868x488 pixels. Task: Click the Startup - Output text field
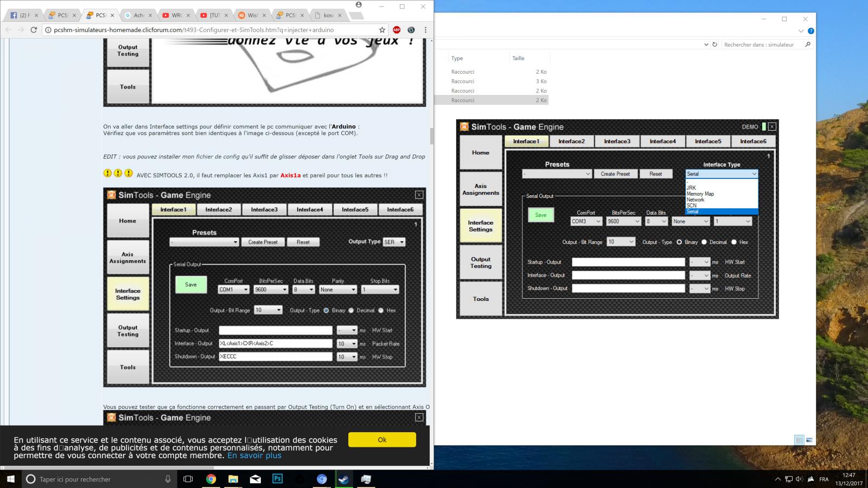pyautogui.click(x=628, y=262)
